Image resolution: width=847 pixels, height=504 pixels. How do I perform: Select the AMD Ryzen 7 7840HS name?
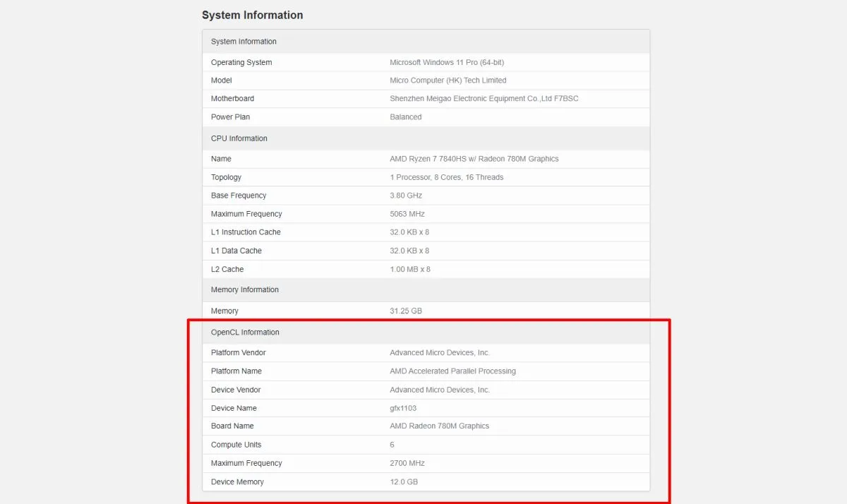tap(474, 159)
